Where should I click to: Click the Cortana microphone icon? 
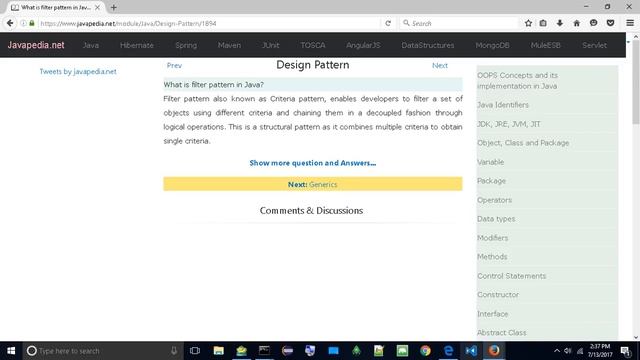click(174, 351)
